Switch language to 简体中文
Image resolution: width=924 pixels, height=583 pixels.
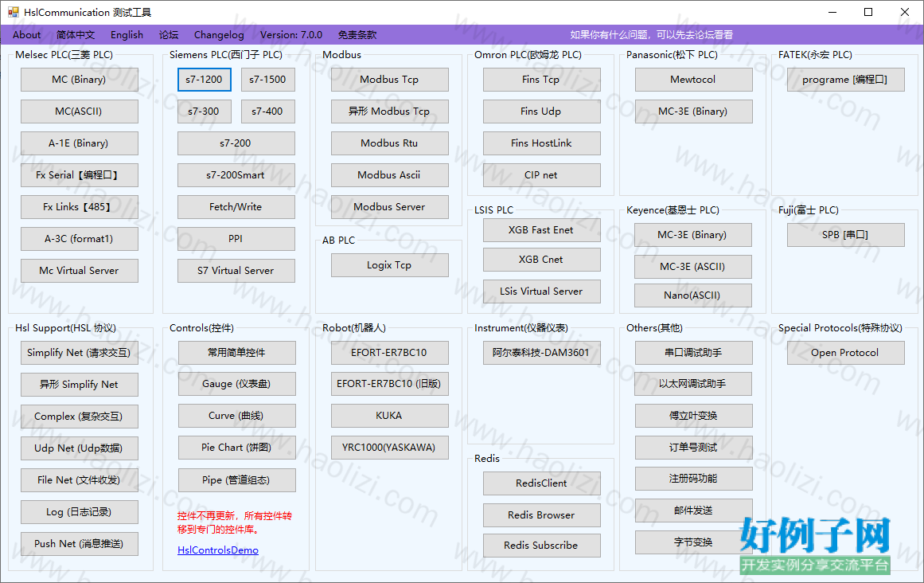point(76,35)
